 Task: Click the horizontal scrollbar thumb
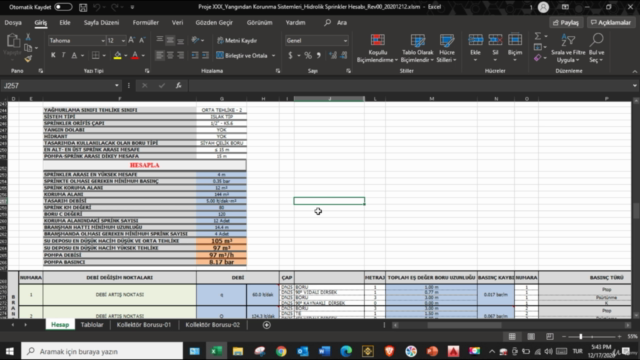(x=464, y=325)
